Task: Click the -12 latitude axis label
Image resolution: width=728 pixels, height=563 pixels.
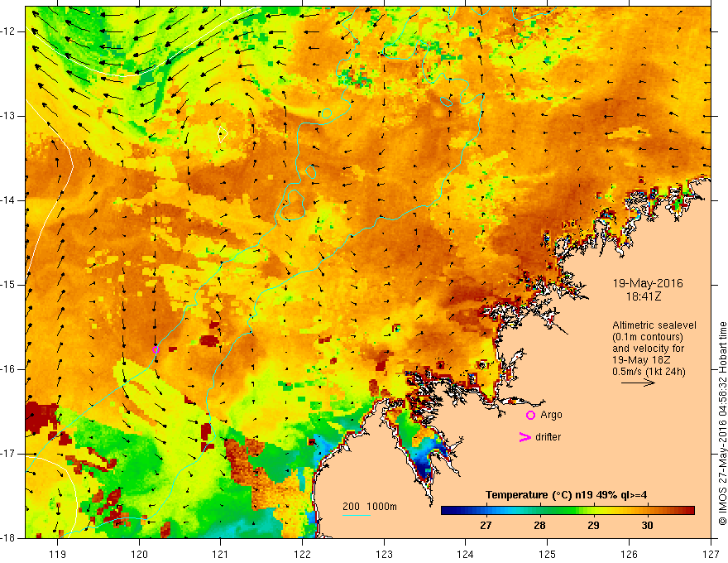Action: tap(8, 31)
